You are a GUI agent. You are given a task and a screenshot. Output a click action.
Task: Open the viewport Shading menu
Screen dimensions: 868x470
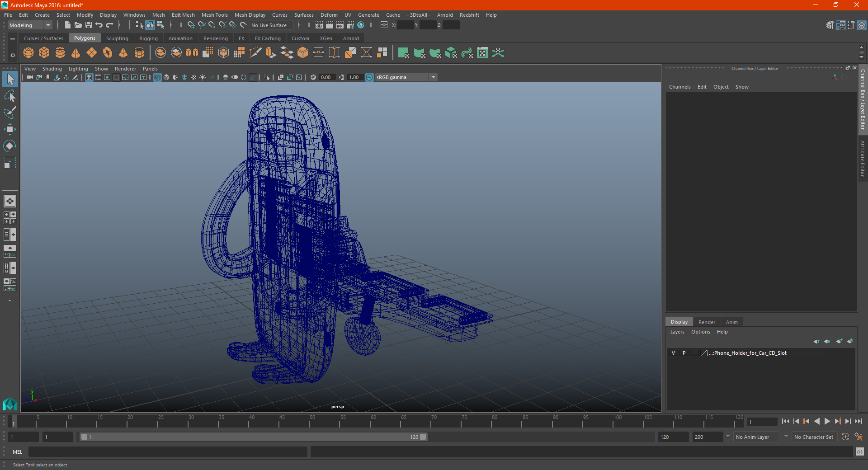[x=52, y=69]
